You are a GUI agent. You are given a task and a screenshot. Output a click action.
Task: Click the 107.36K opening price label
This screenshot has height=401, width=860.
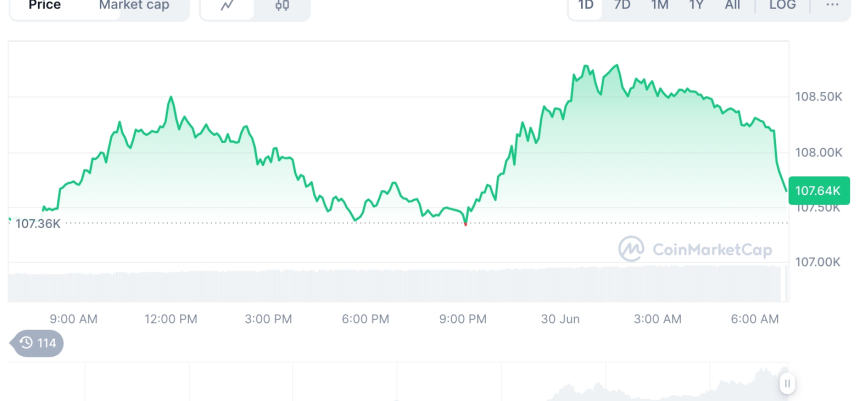coord(38,223)
